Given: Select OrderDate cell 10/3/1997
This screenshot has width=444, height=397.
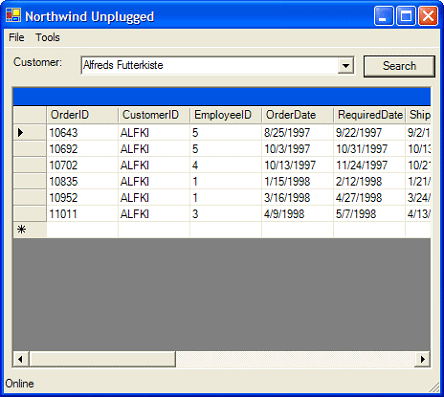Looking at the screenshot, I should (x=297, y=149).
